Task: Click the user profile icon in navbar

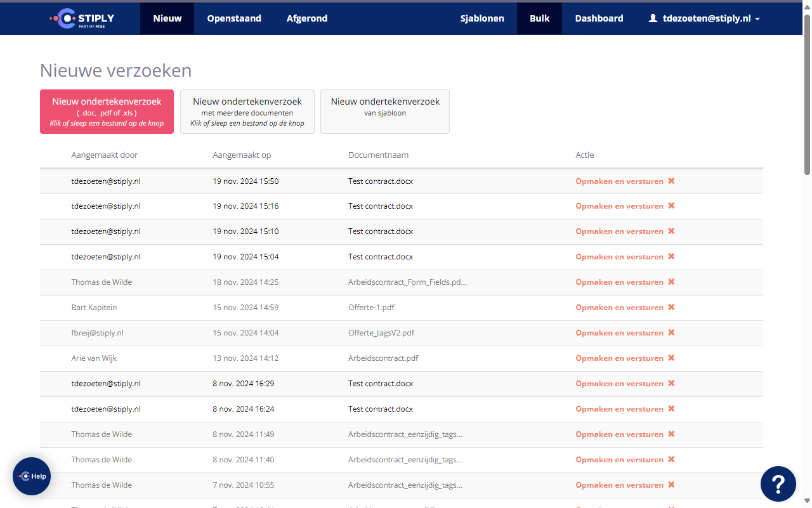Action: click(653, 18)
